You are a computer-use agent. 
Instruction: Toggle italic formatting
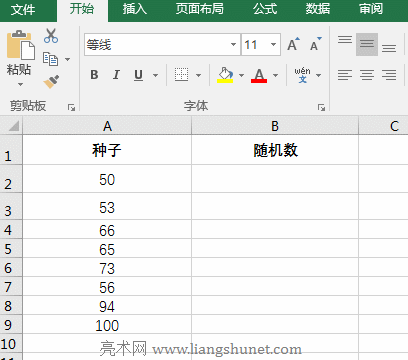point(116,75)
